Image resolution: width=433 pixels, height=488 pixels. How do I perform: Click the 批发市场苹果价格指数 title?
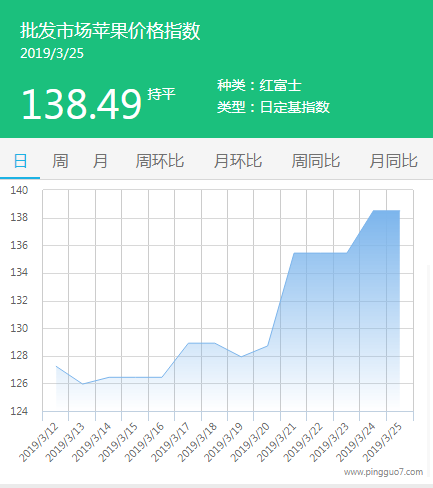pos(110,31)
